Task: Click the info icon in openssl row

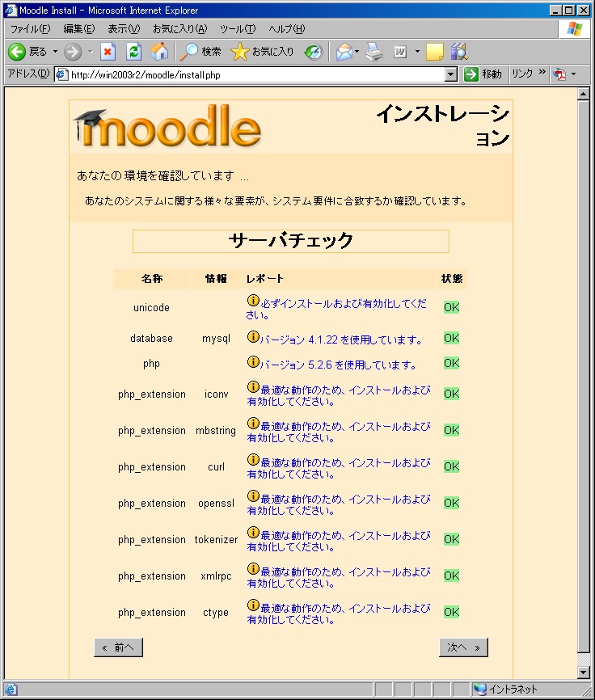Action: 253,495
